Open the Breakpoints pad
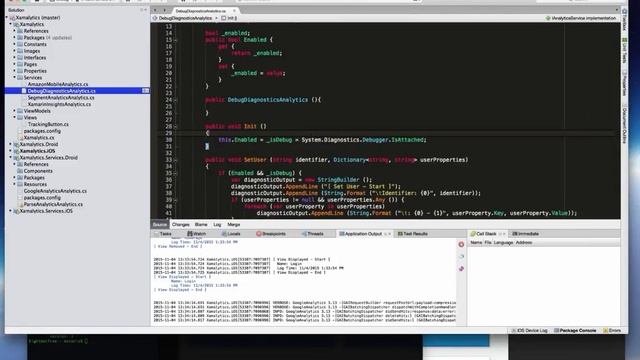Screen dimensions: 640x360 [x=271, y=234]
